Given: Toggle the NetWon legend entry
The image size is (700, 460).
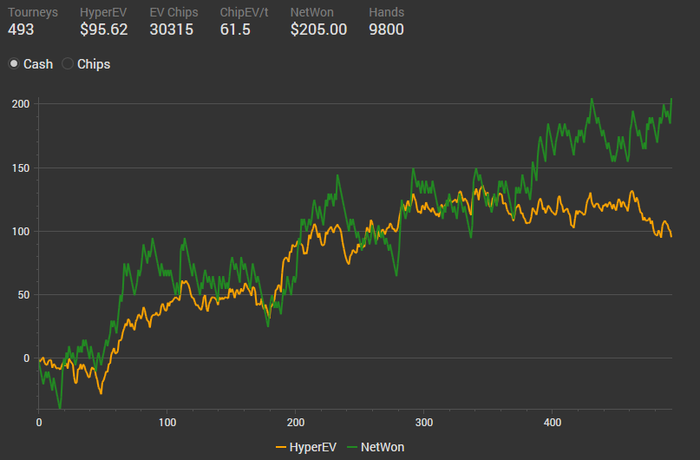Looking at the screenshot, I should point(375,447).
